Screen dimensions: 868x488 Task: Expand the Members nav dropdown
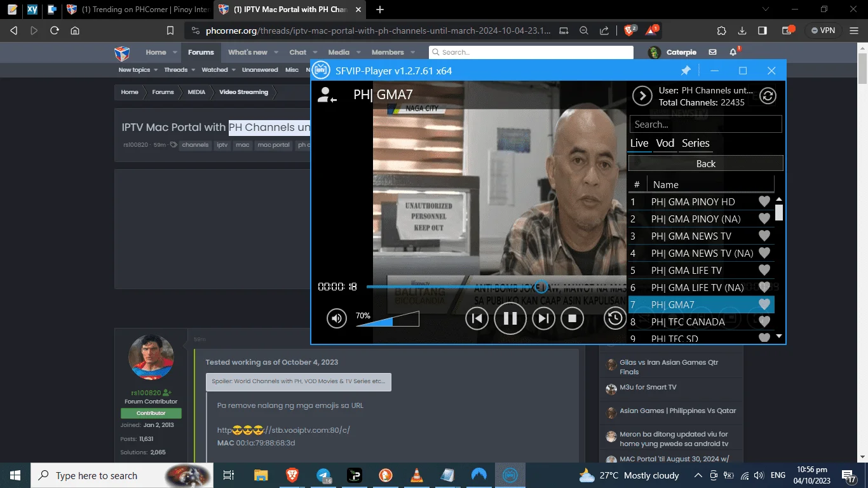click(x=412, y=53)
